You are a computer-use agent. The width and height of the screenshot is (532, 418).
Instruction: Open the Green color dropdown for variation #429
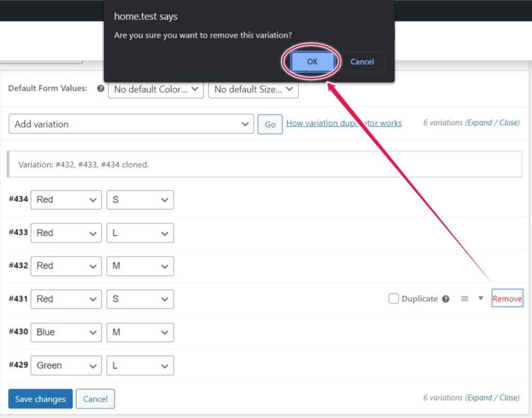66,365
